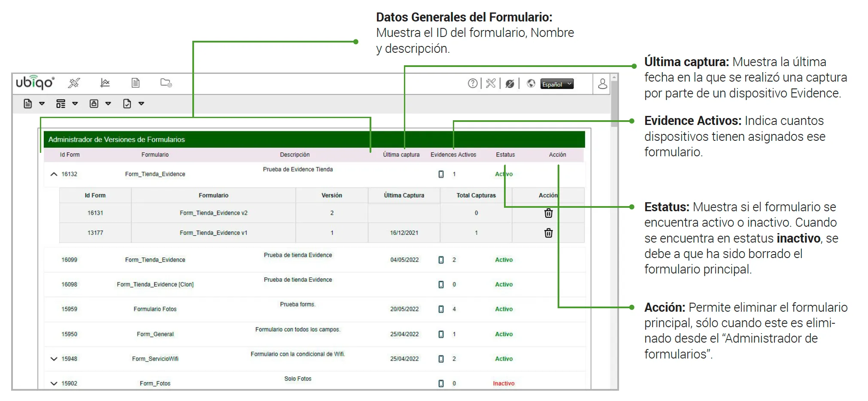868x401 pixels.
Task: Click the Última captura column header
Action: click(401, 155)
